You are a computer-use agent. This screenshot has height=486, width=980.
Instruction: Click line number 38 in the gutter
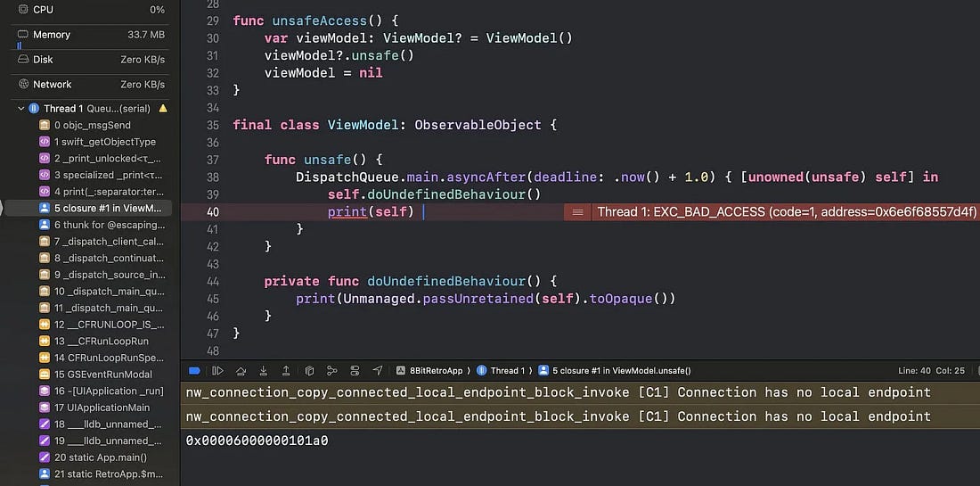213,177
